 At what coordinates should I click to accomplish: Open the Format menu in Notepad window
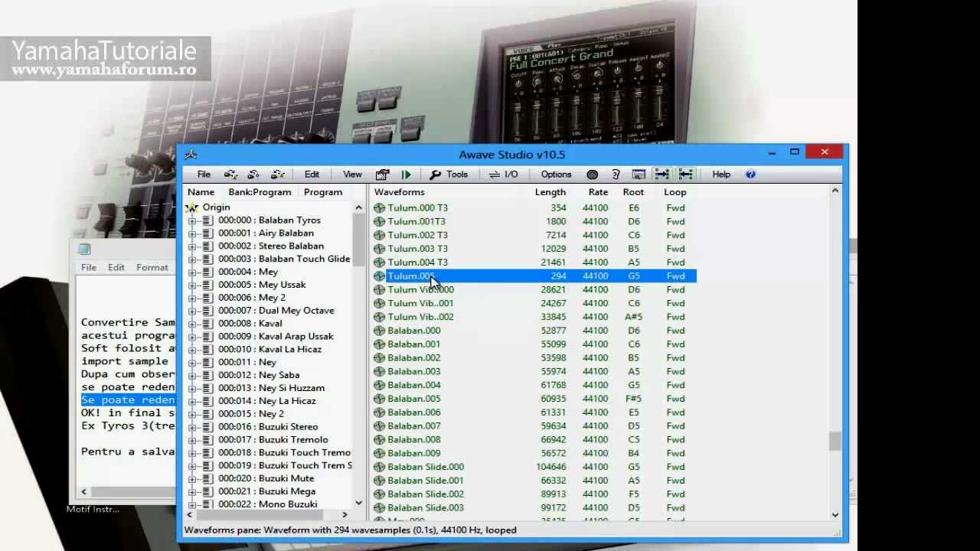pyautogui.click(x=152, y=268)
